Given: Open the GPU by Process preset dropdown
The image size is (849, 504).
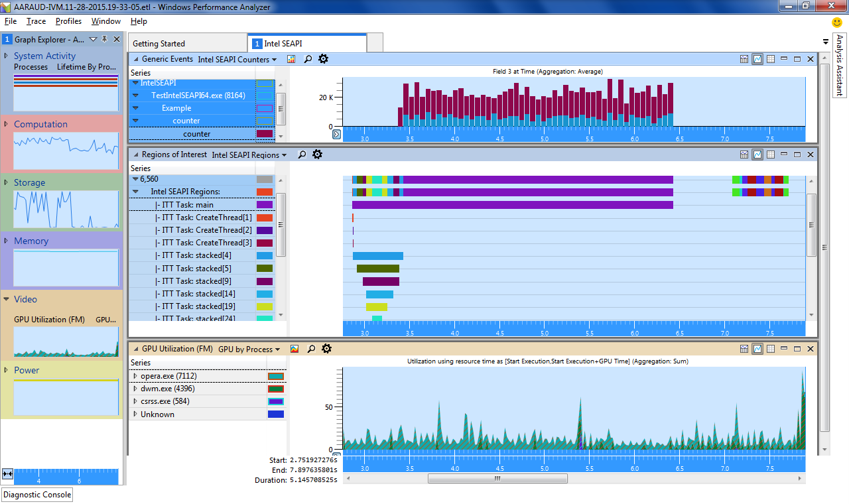Looking at the screenshot, I should point(249,348).
